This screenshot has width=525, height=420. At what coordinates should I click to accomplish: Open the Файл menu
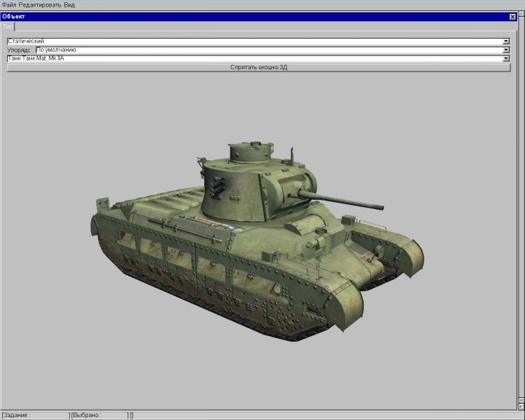(9, 5)
